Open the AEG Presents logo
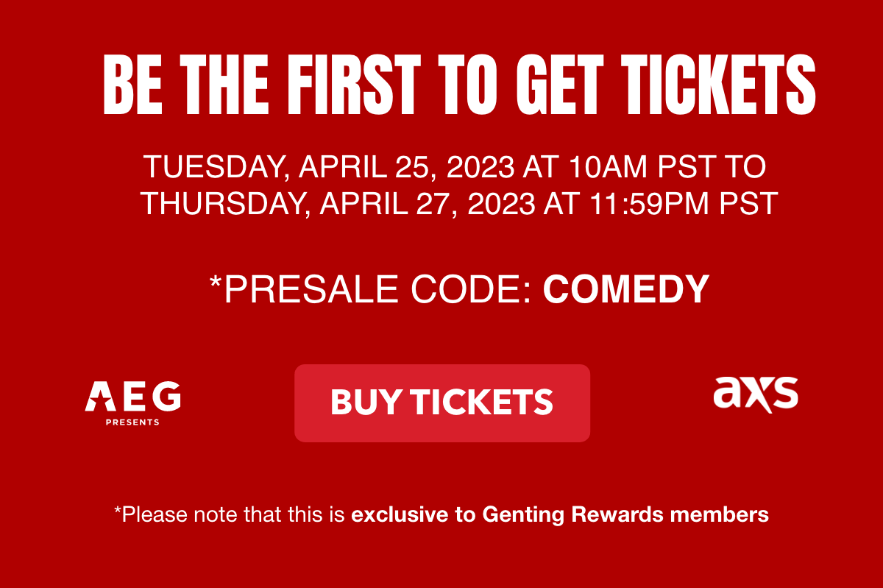Viewport: 883px width, 588px height. [x=133, y=403]
